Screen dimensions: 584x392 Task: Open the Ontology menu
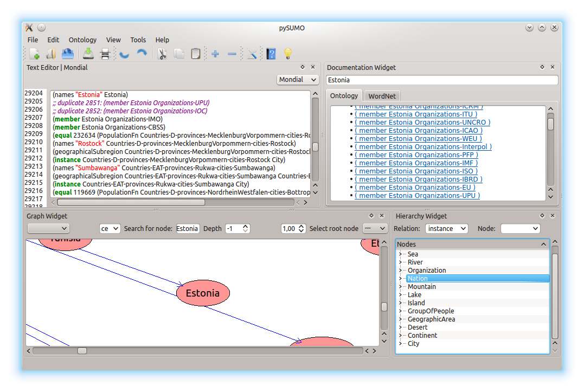pyautogui.click(x=82, y=40)
